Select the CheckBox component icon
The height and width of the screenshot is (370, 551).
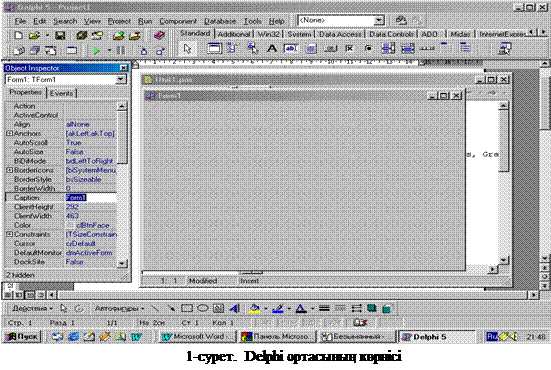pos(349,48)
